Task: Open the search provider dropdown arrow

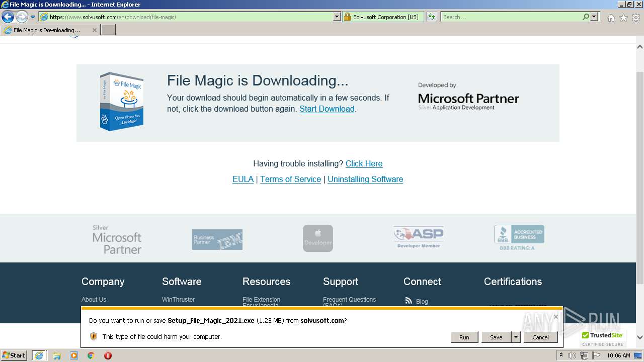Action: (595, 17)
